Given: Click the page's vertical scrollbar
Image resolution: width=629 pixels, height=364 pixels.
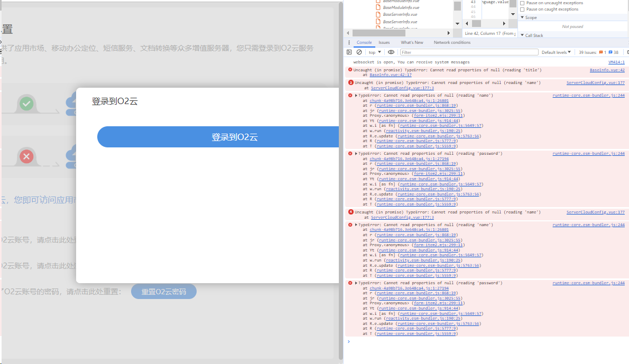Looking at the screenshot, I should (341, 180).
